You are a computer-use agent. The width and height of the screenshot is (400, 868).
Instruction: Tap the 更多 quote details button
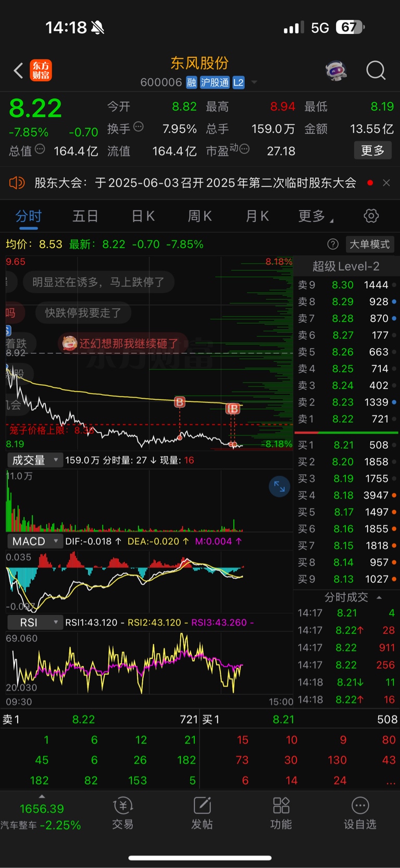coord(372,151)
